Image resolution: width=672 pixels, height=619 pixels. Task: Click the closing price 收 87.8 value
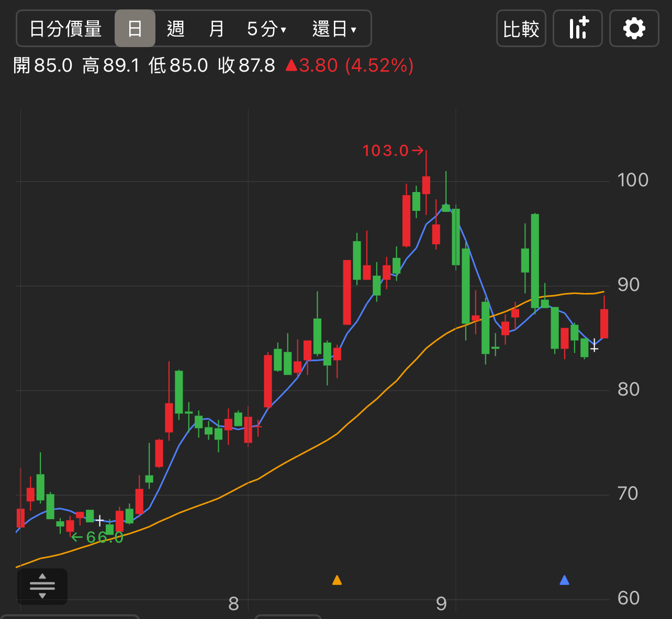[x=247, y=66]
